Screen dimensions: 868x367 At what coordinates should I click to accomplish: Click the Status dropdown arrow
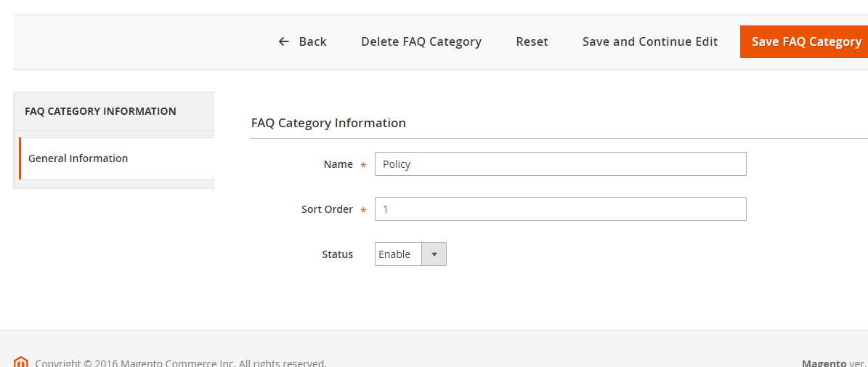tap(434, 254)
